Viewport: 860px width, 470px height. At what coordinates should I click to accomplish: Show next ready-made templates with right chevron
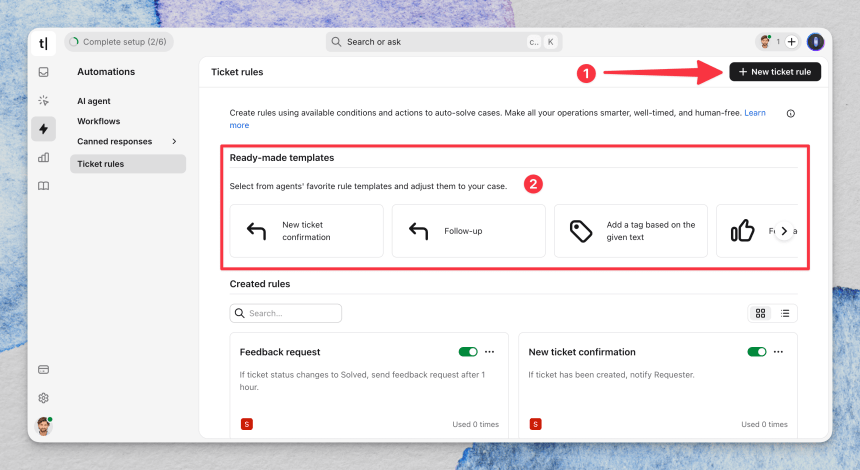click(784, 231)
